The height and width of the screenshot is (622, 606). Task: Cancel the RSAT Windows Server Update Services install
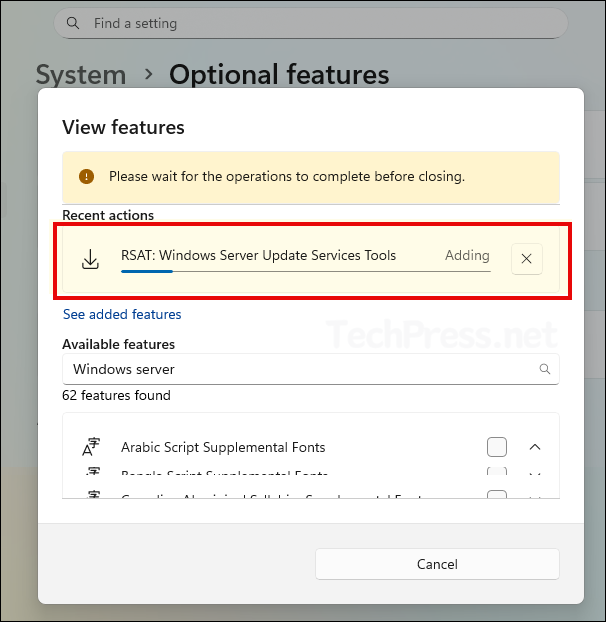point(526,259)
